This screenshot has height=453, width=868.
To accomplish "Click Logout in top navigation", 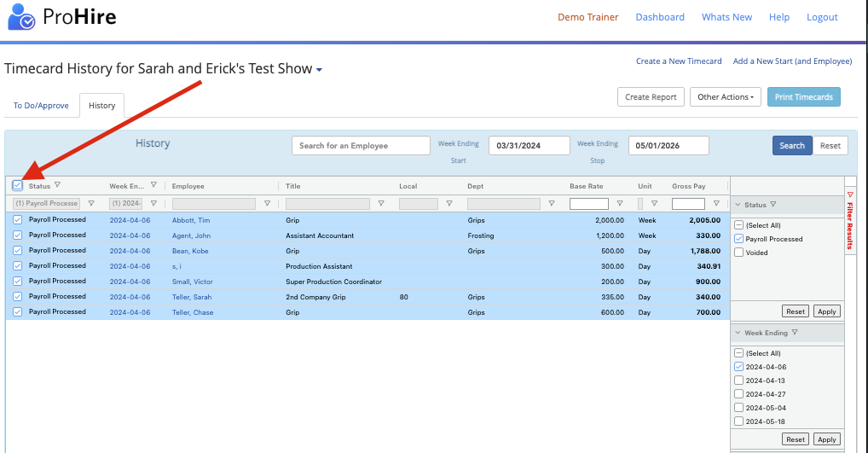I will point(822,17).
